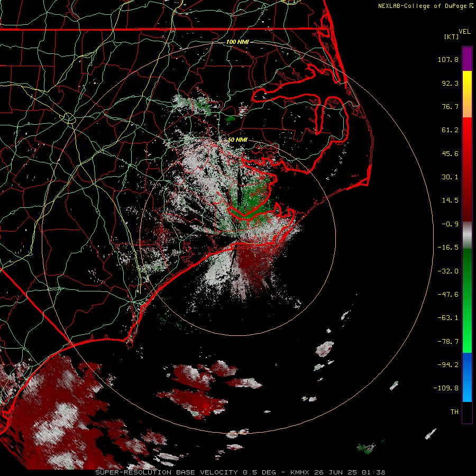Click the -94.2 legend value
The height and width of the screenshot is (476, 476).
[448, 365]
